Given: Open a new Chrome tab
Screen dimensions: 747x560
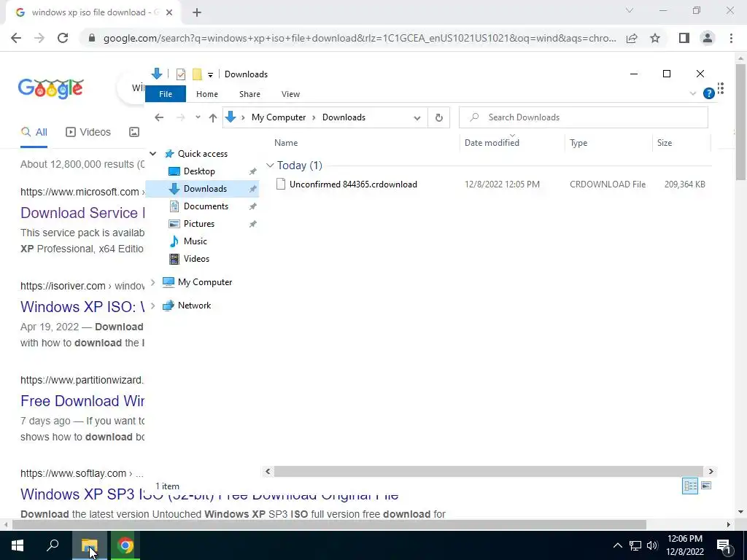Looking at the screenshot, I should [x=197, y=12].
